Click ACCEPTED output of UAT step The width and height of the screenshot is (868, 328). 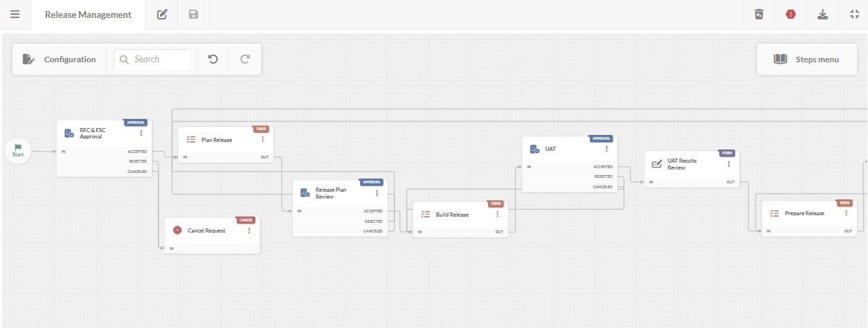click(603, 166)
